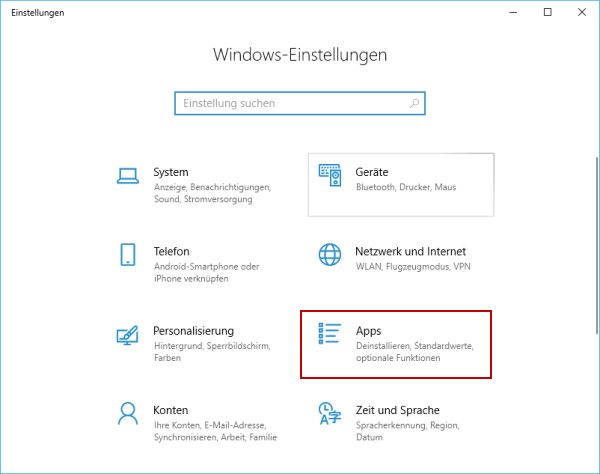Click 'Bluetooth, Drucker, Maus' description

tap(406, 187)
